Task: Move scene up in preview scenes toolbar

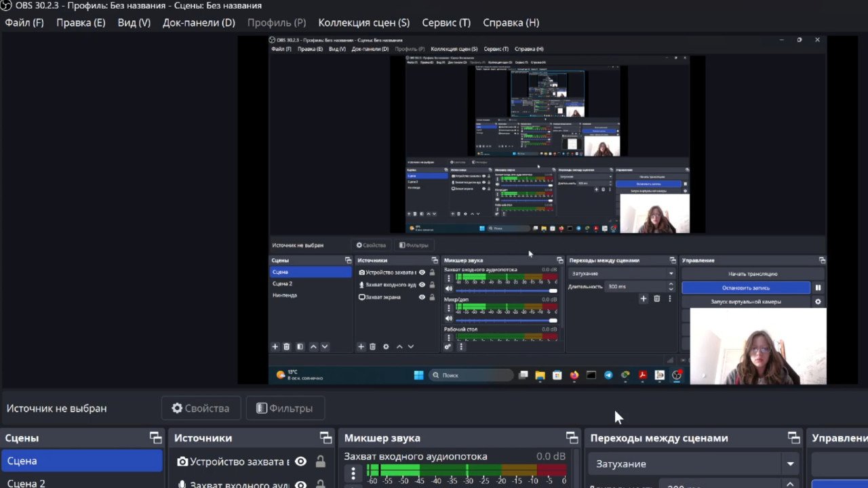Action: pos(313,346)
